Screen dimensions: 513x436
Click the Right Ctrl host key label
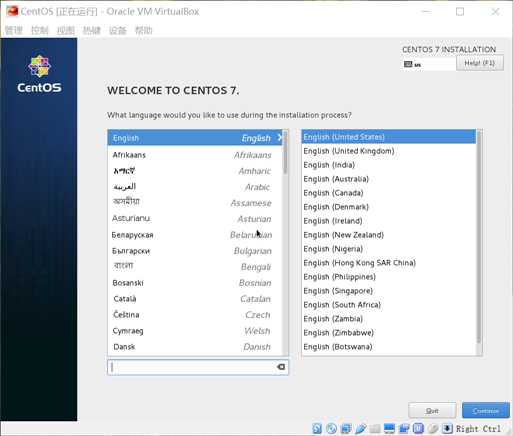pyautogui.click(x=478, y=429)
